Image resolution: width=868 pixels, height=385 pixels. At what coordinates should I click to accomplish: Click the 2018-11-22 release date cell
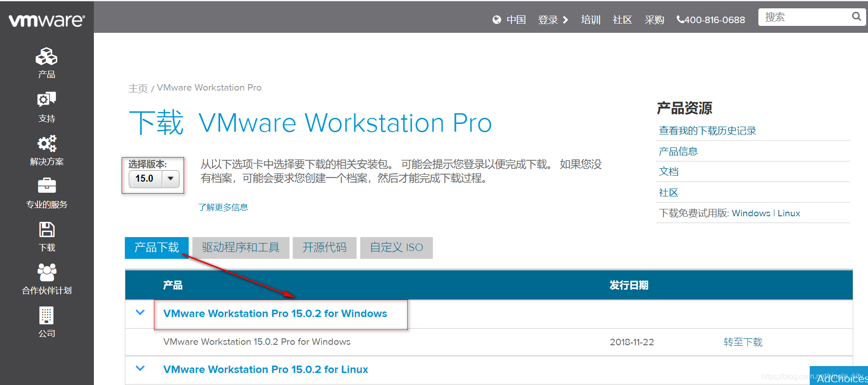coord(632,342)
